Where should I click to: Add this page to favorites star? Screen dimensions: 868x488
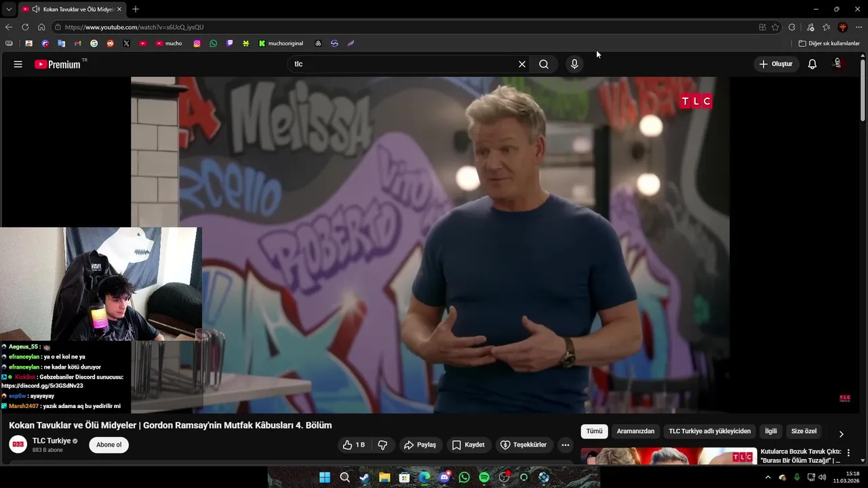[775, 27]
